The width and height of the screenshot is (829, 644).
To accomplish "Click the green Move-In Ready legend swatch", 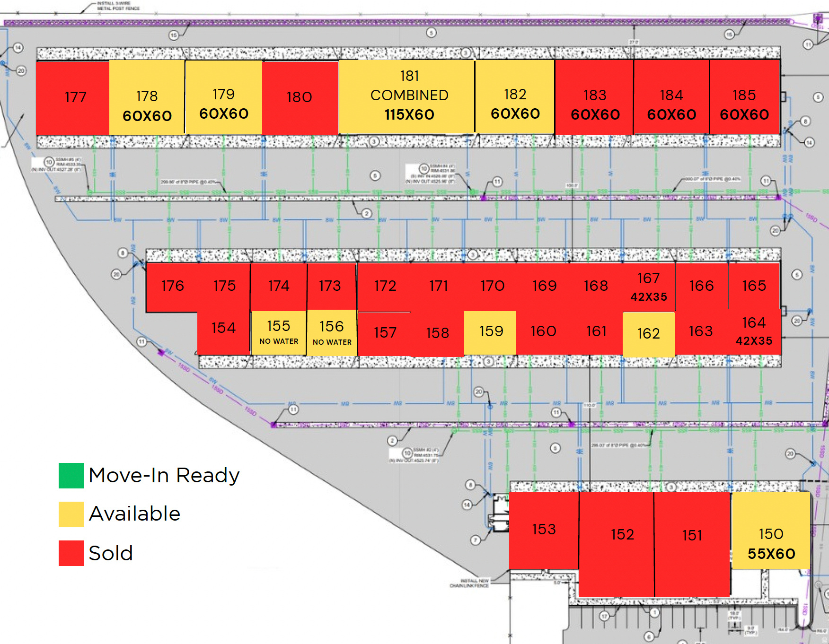I will point(71,475).
